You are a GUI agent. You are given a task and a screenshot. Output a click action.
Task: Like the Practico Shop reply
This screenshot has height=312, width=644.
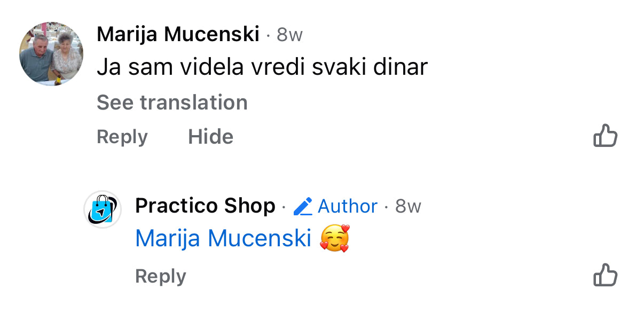coord(605,276)
